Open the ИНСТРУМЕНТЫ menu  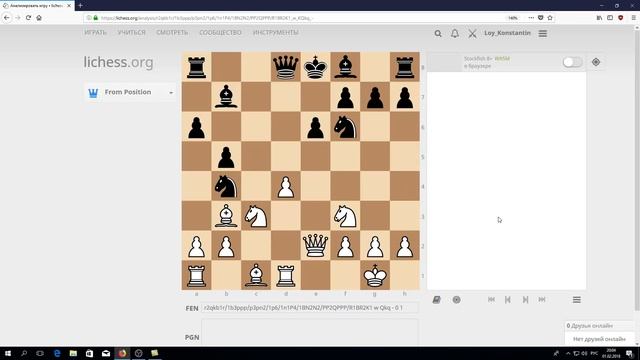click(276, 33)
